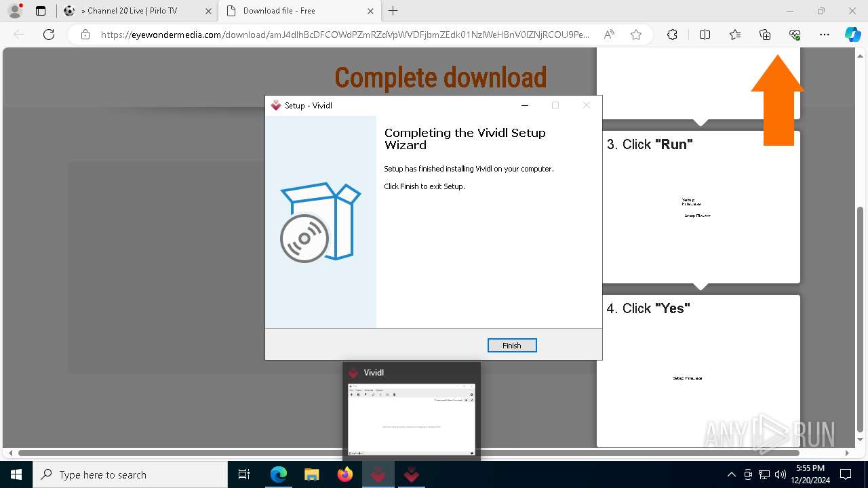This screenshot has width=868, height=488.
Task: Open the Copilot sidebar icon
Action: tap(852, 35)
